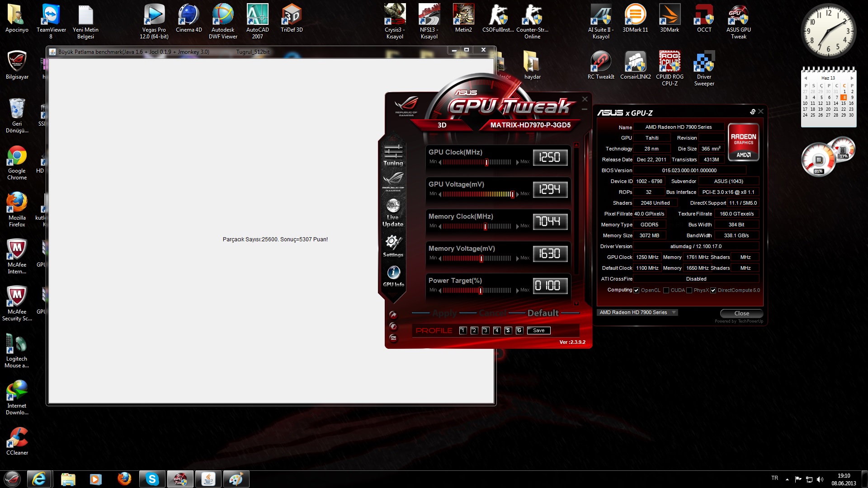Open Internet Explorer from the taskbar
Screen dimensions: 868x488
pos(39,479)
